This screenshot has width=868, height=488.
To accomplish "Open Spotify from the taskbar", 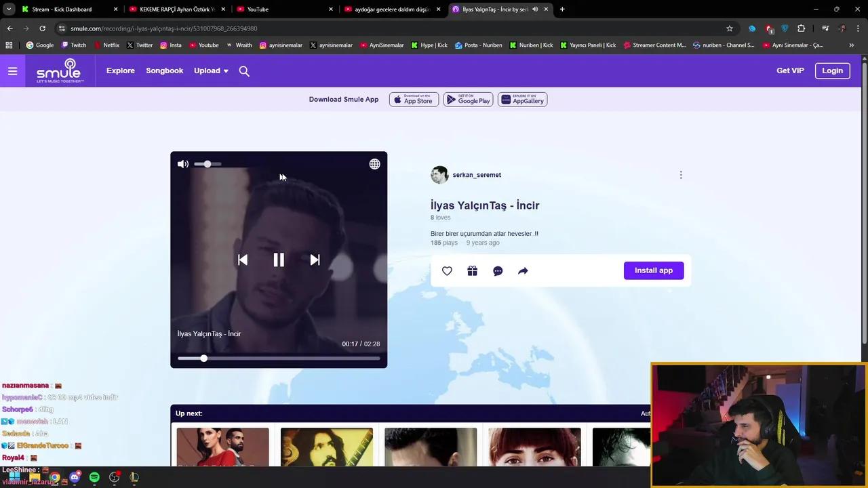I will click(x=94, y=477).
